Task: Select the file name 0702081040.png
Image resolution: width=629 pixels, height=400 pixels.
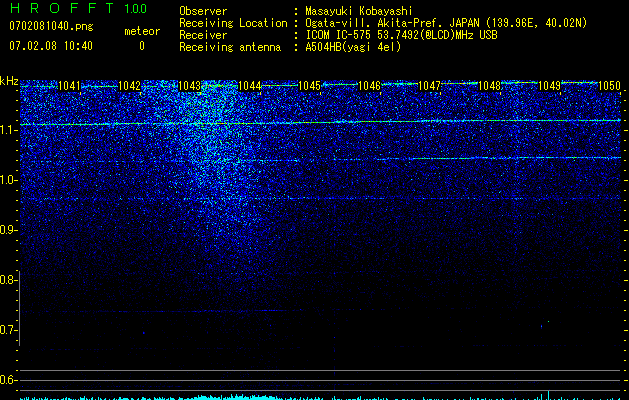Action: pos(51,26)
